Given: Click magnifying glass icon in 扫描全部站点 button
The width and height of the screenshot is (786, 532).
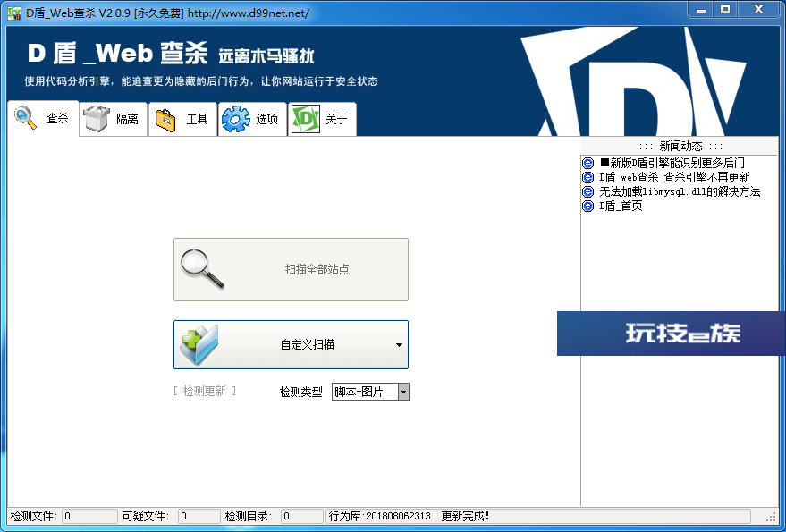Looking at the screenshot, I should point(202,269).
